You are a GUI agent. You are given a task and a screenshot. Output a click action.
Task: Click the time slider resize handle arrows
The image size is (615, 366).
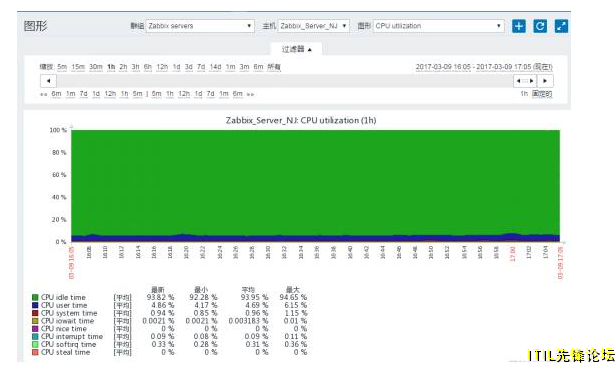tap(525, 81)
